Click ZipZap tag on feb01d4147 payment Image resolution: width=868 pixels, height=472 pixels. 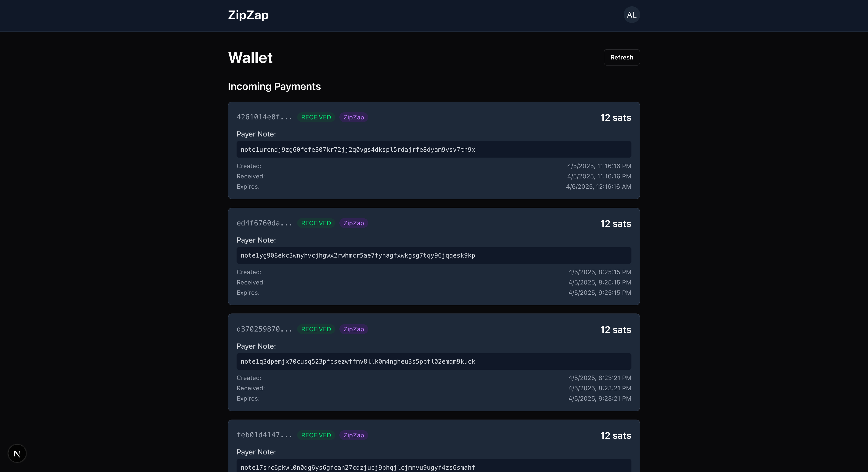click(353, 435)
